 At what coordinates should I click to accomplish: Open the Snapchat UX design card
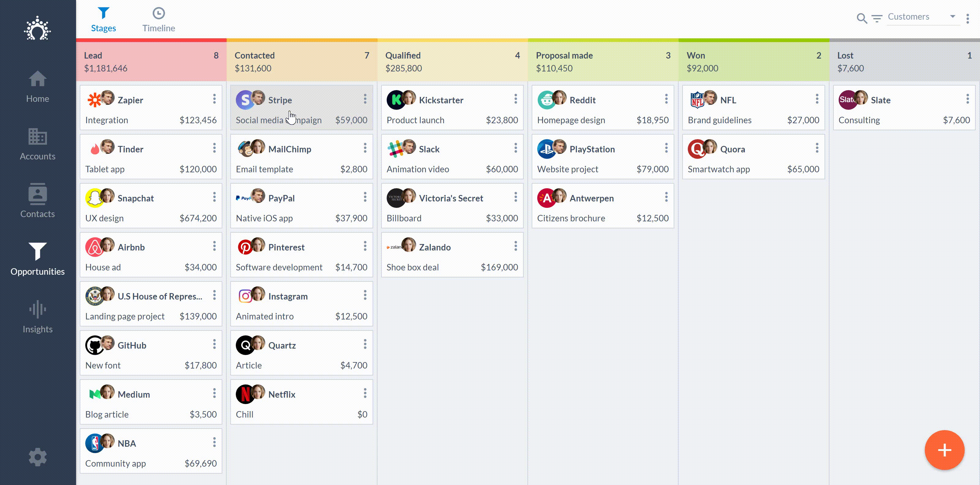point(151,206)
